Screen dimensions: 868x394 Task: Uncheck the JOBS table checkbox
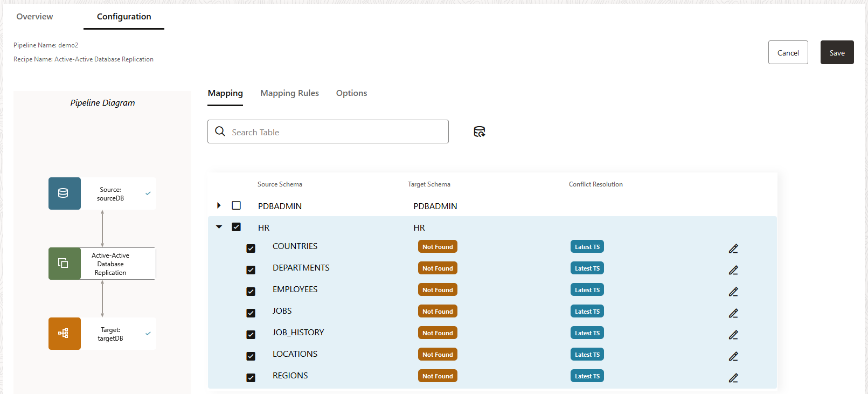[x=251, y=313]
